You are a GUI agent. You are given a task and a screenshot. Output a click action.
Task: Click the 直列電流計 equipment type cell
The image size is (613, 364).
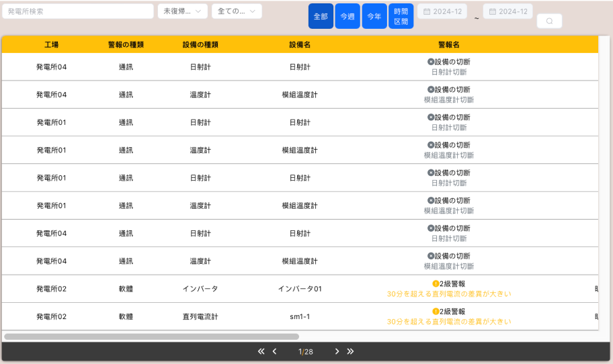pos(200,316)
